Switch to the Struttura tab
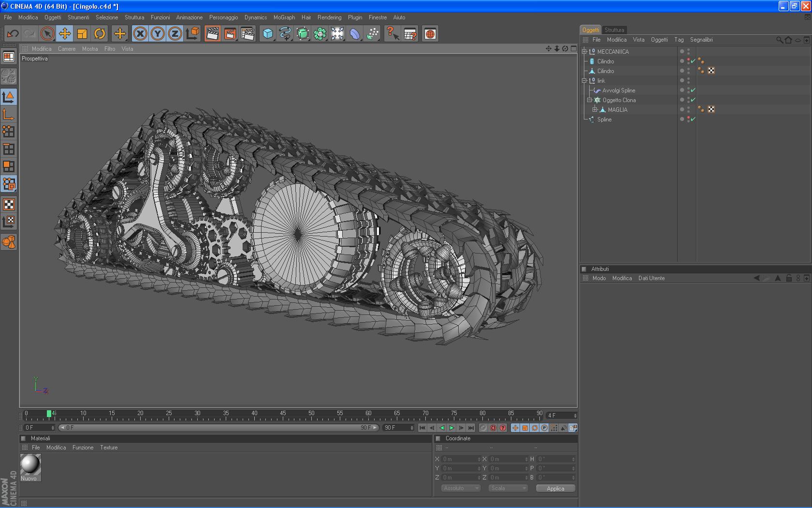This screenshot has width=812, height=508. pos(614,30)
